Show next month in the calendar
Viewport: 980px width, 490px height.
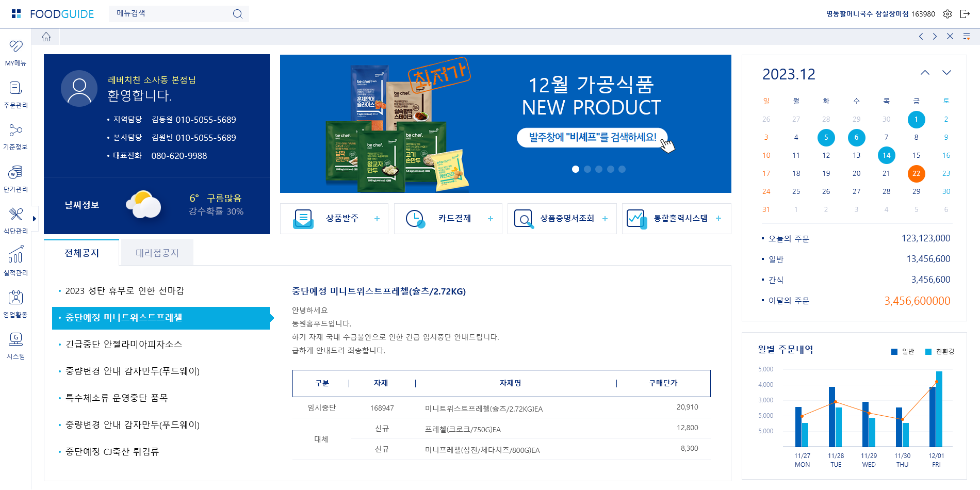946,73
